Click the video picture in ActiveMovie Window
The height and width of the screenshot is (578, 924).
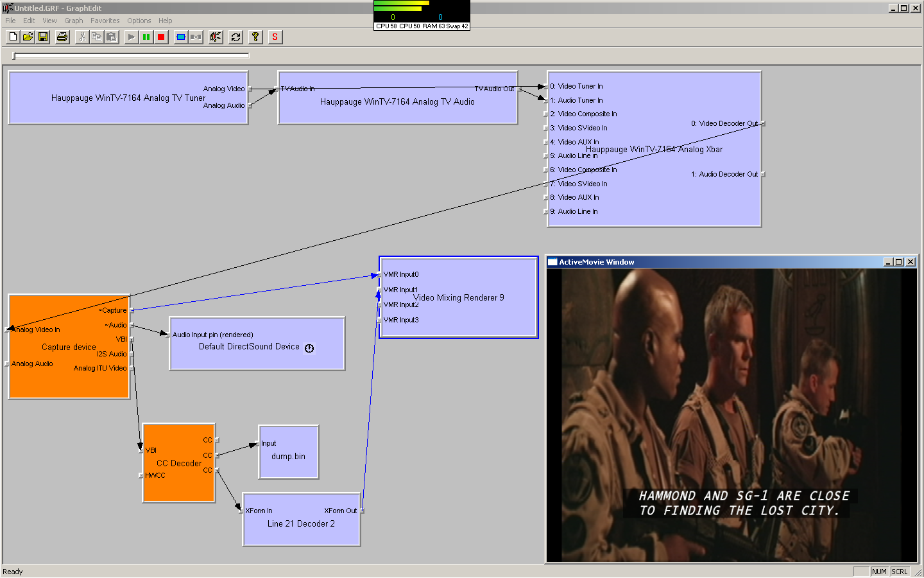[732, 415]
